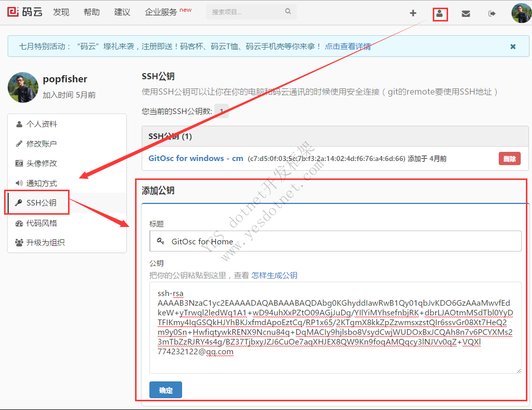Select 头像修改 in the sidebar

[x=41, y=164]
